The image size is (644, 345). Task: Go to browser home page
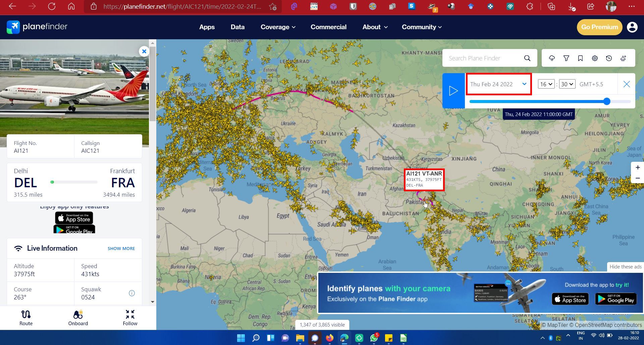(71, 6)
